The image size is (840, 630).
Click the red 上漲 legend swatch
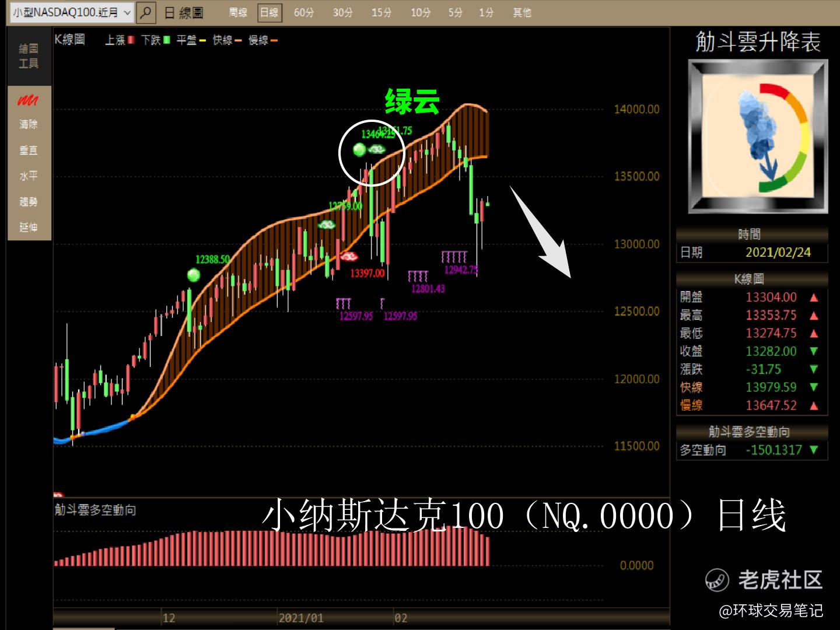tap(131, 40)
